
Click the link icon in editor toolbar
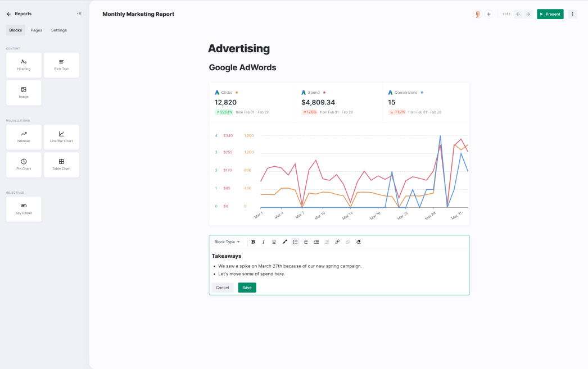(x=337, y=242)
